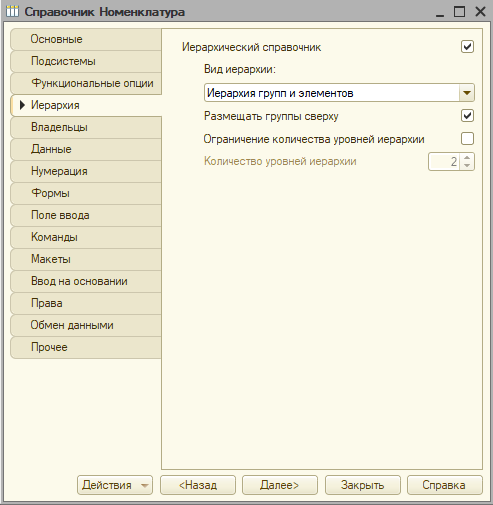The height and width of the screenshot is (505, 493).
Task: Minimize the Справочник Номенклатура window
Action: tap(440, 14)
